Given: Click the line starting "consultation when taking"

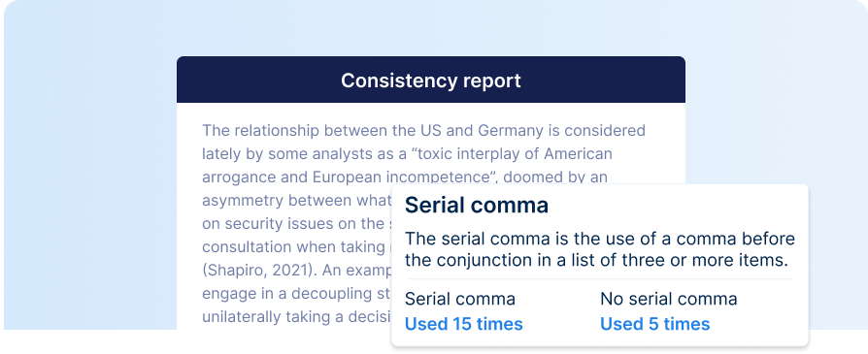Looking at the screenshot, I should [296, 246].
